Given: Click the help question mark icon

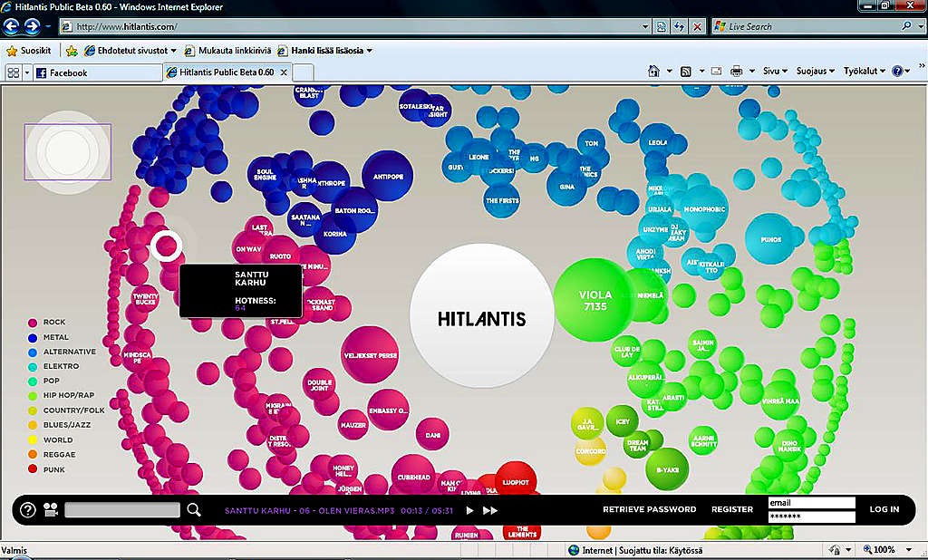Looking at the screenshot, I should [28, 509].
